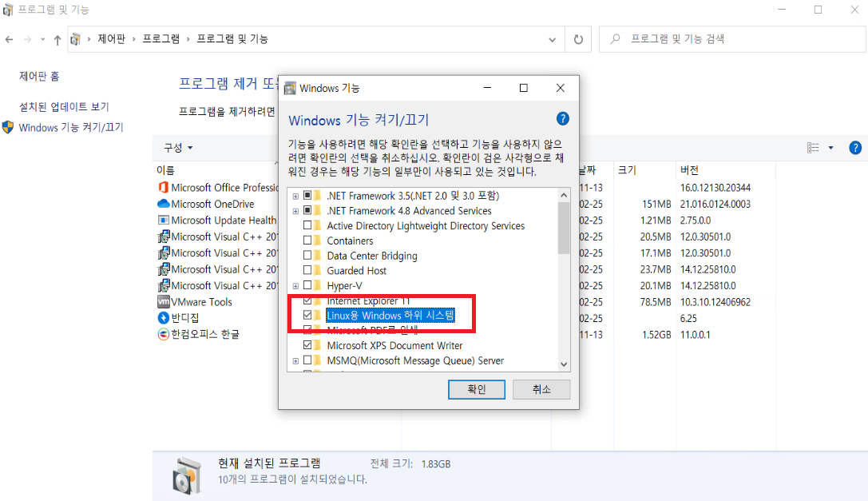Click the installed programs disc icon
Viewport: 868px width, 501px height.
click(187, 475)
